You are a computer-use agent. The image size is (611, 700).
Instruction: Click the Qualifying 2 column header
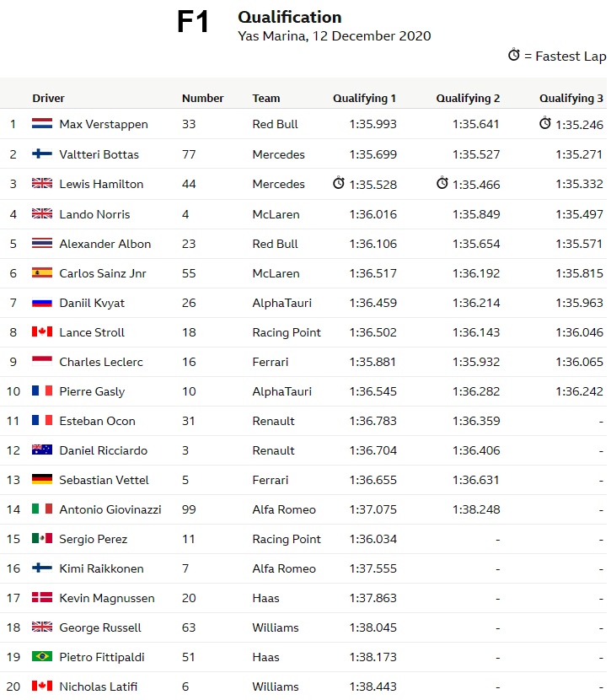pyautogui.click(x=468, y=99)
